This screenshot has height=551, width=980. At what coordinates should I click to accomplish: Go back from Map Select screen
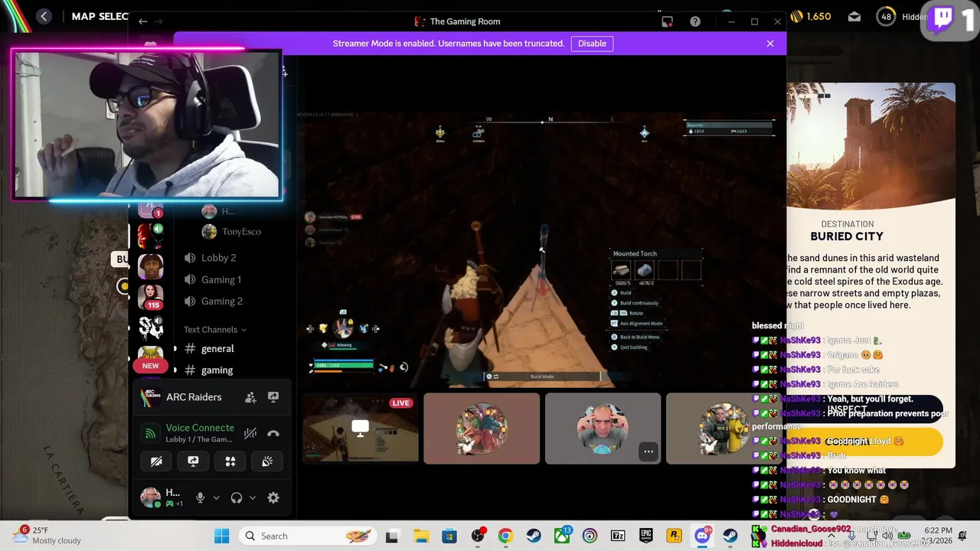44,16
